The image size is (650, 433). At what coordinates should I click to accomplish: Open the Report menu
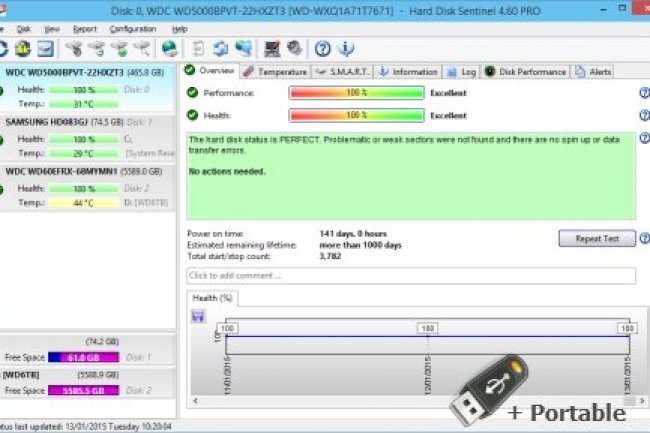[x=85, y=29]
